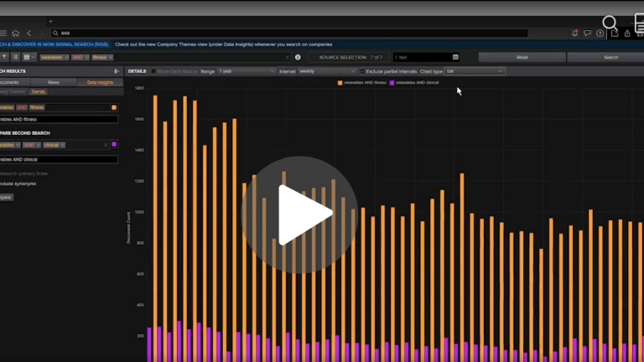The image size is (644, 362).
Task: Toggle Exclude partial intervals checkbox
Action: tap(362, 71)
